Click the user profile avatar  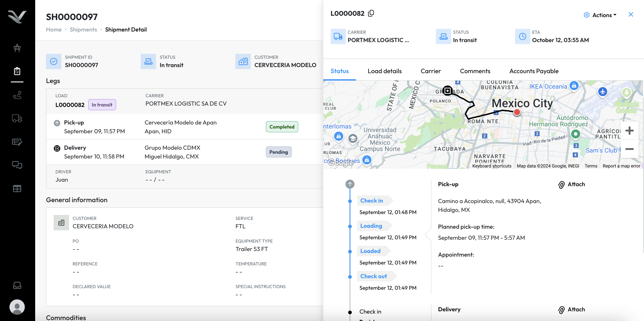coord(17,307)
